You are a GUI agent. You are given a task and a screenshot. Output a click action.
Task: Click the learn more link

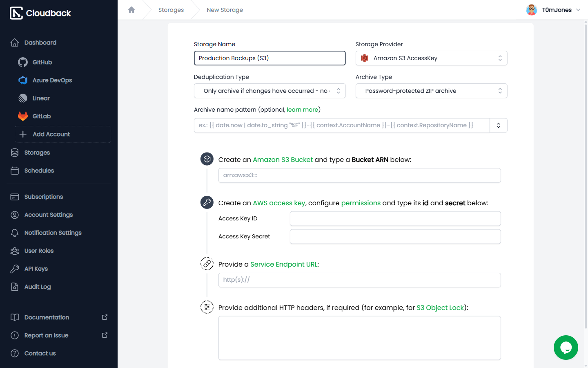coord(303,110)
